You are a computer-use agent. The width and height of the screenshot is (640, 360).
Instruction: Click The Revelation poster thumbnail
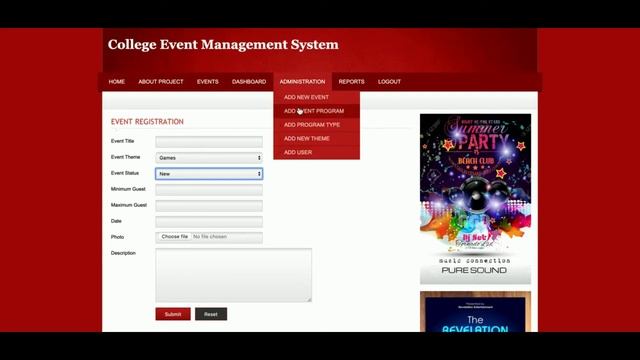point(476,311)
